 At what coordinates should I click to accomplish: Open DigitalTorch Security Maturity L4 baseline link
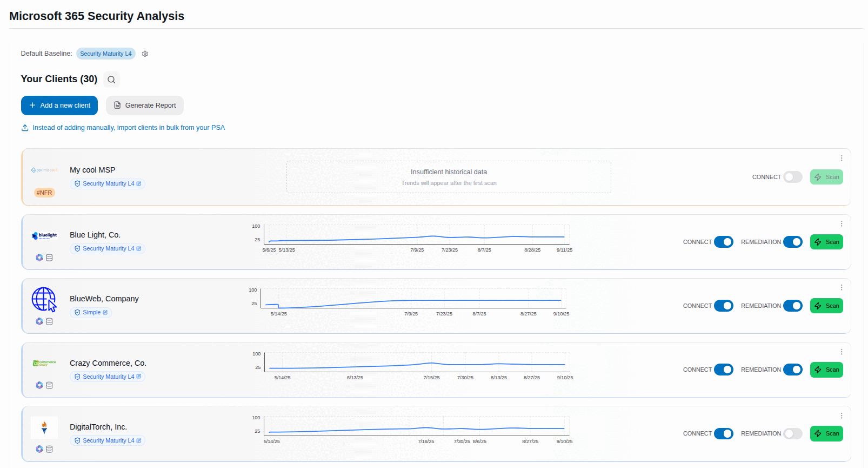108,441
